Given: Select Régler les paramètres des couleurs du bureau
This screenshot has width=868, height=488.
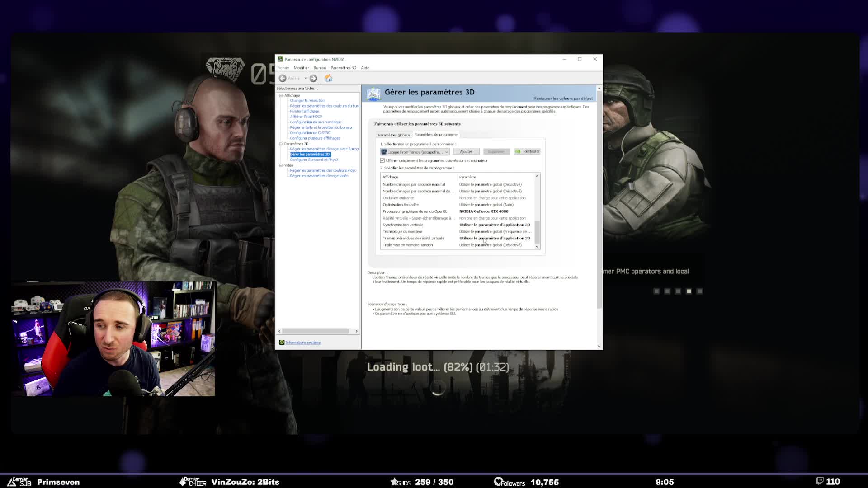Looking at the screenshot, I should tap(325, 106).
